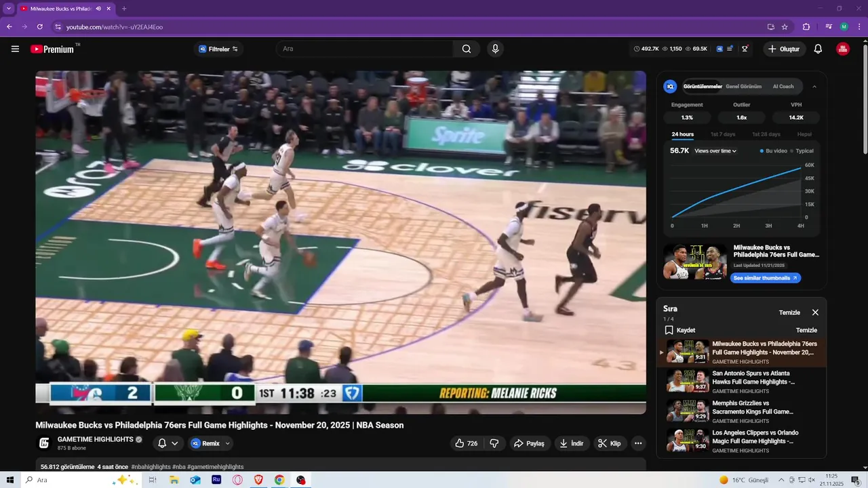
Task: Toggle the Bu video legend series
Action: tap(773, 151)
